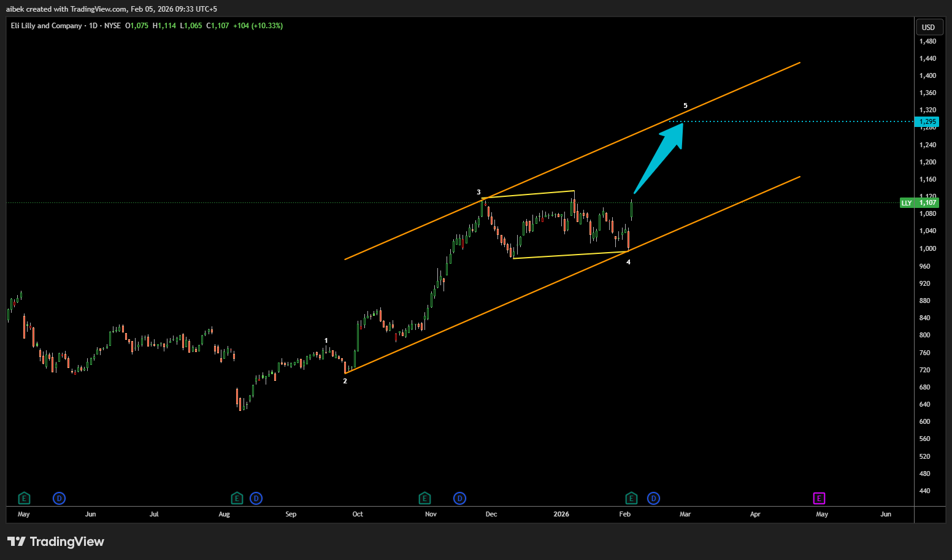
Task: Select Elliott wave label 4
Action: click(629, 263)
